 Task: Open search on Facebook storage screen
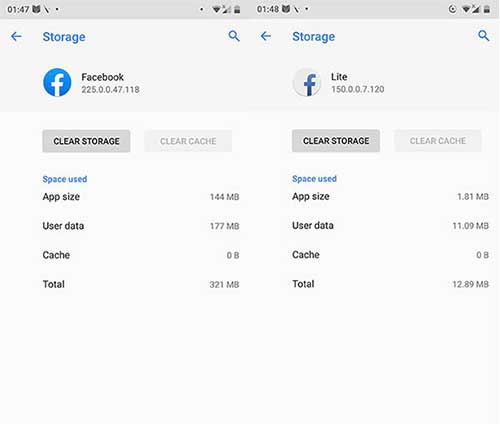234,36
